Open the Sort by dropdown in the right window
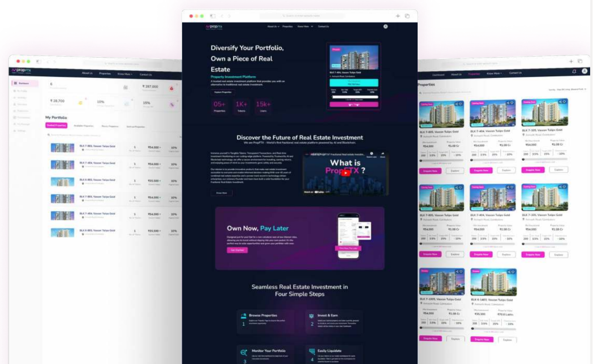 tap(568, 89)
